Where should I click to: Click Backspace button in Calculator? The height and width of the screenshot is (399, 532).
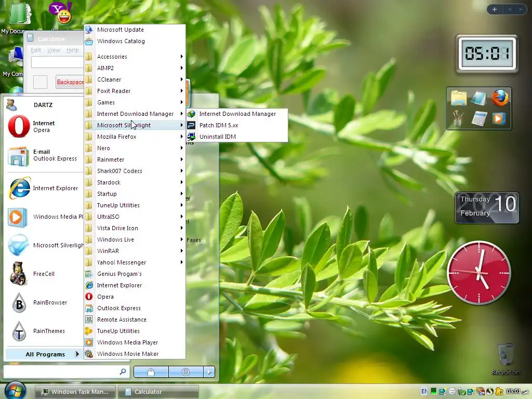(70, 82)
